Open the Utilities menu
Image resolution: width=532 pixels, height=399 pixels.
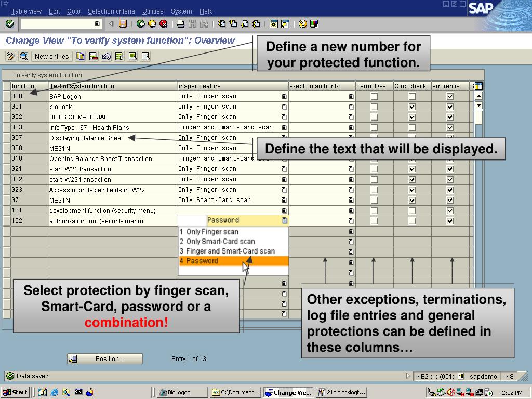click(x=153, y=11)
